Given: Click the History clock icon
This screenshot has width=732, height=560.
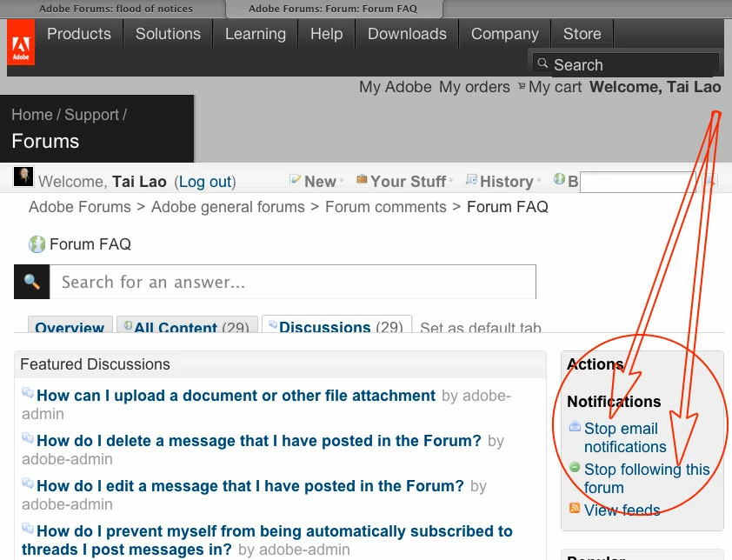Looking at the screenshot, I should pyautogui.click(x=471, y=179).
